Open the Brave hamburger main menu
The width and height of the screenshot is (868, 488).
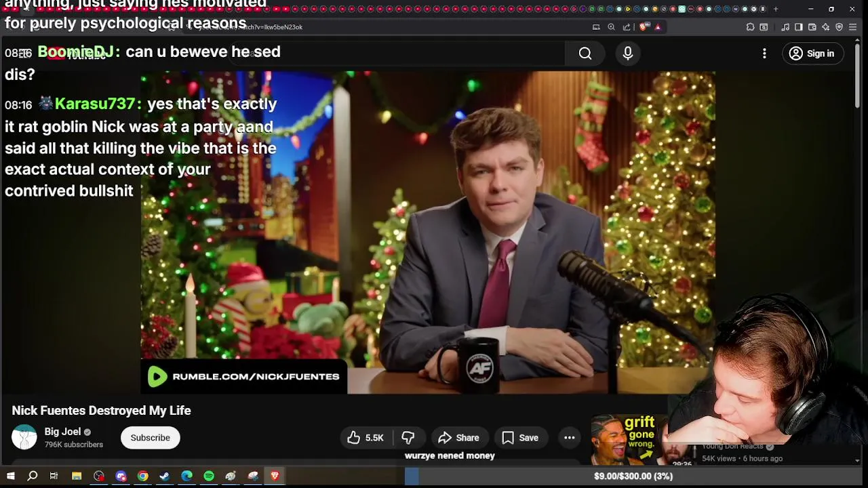point(853,27)
